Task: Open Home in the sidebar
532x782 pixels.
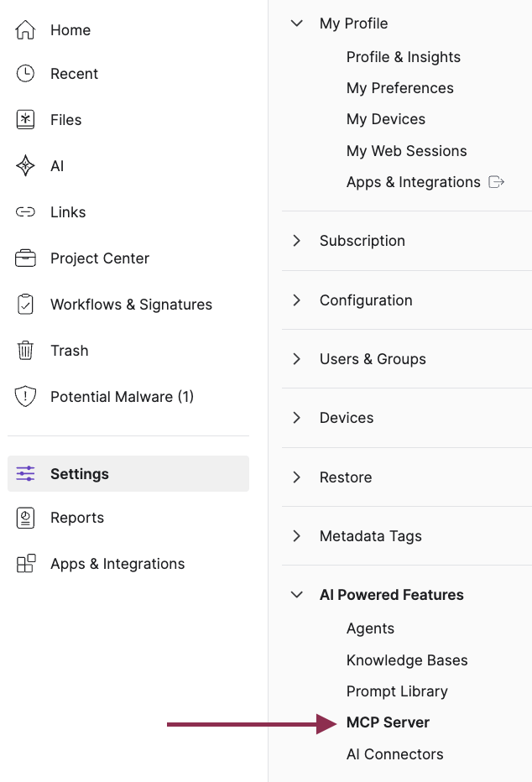Action: pyautogui.click(x=70, y=30)
